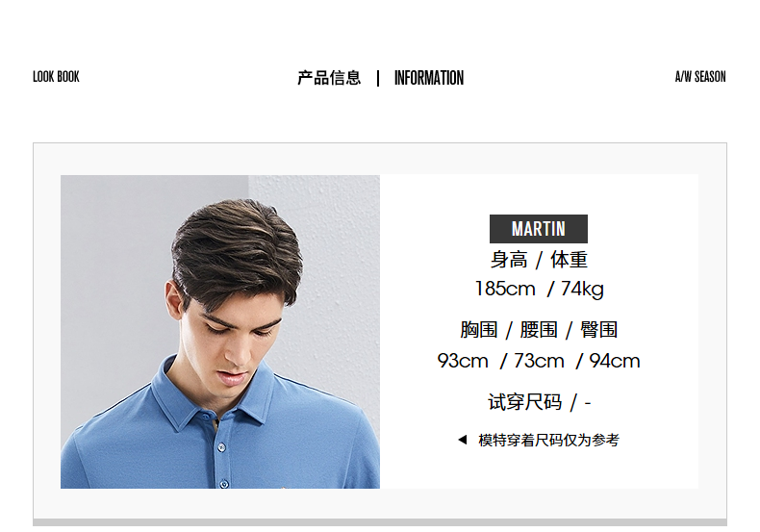The image size is (760, 532).
Task: Click the 185cm height value
Action: [505, 289]
